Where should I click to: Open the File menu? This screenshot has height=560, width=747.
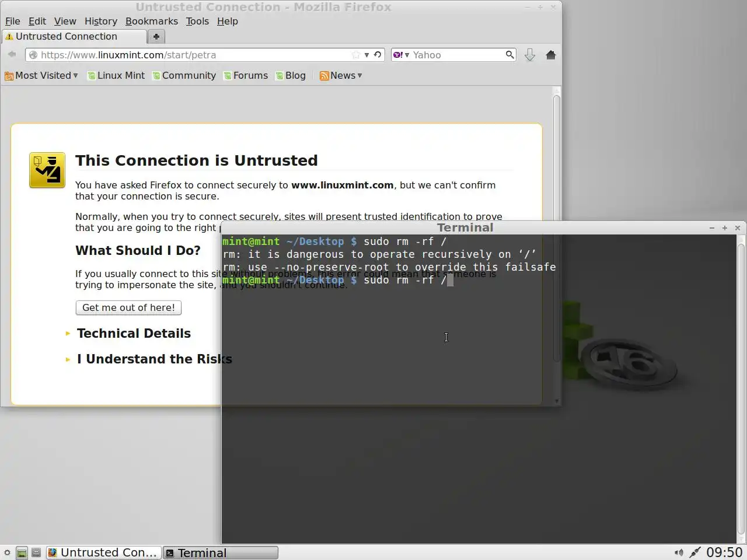pyautogui.click(x=13, y=21)
